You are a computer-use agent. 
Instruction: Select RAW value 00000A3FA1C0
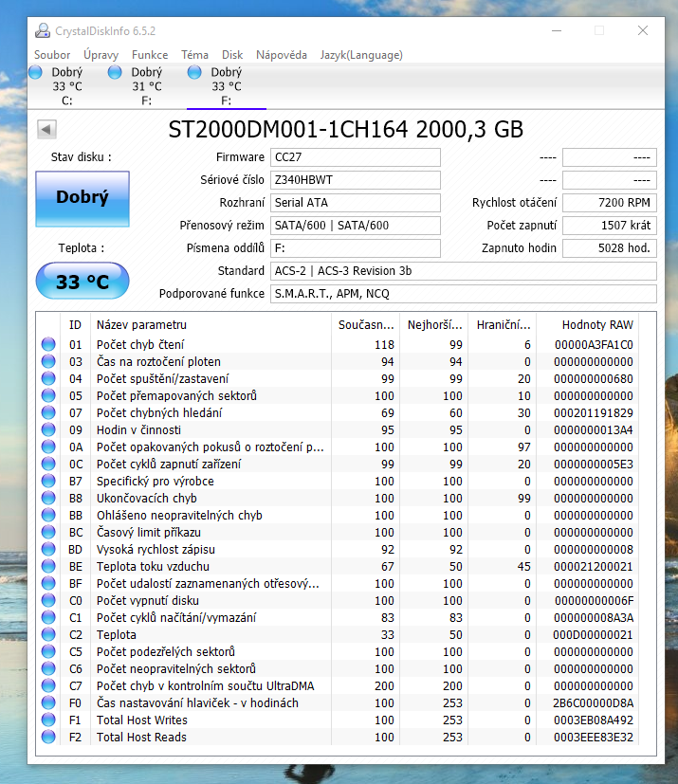pyautogui.click(x=594, y=344)
